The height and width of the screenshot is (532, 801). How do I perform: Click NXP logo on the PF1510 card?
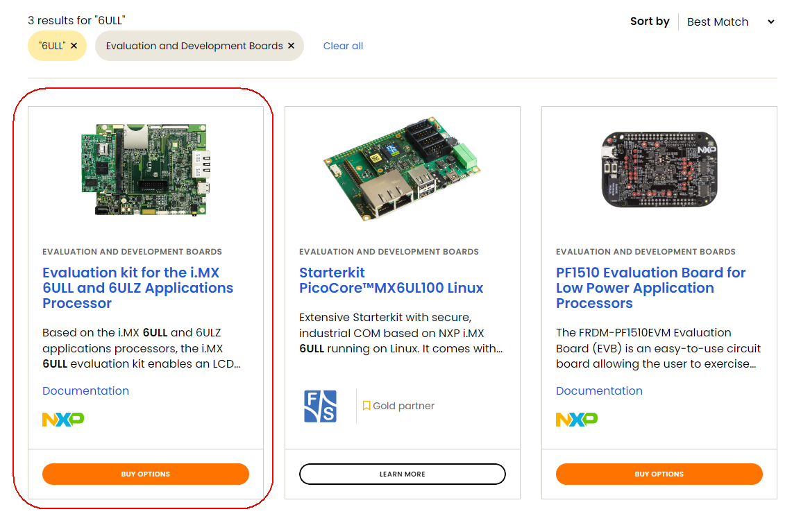pos(577,419)
